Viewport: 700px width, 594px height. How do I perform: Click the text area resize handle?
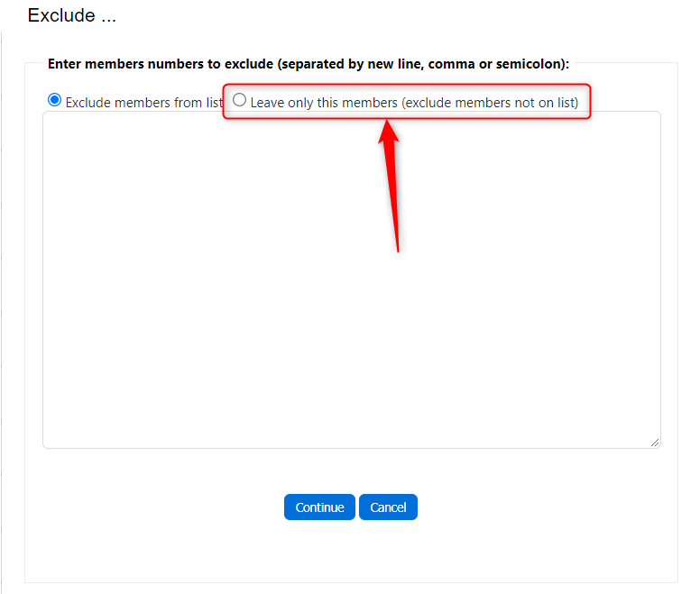tap(655, 443)
